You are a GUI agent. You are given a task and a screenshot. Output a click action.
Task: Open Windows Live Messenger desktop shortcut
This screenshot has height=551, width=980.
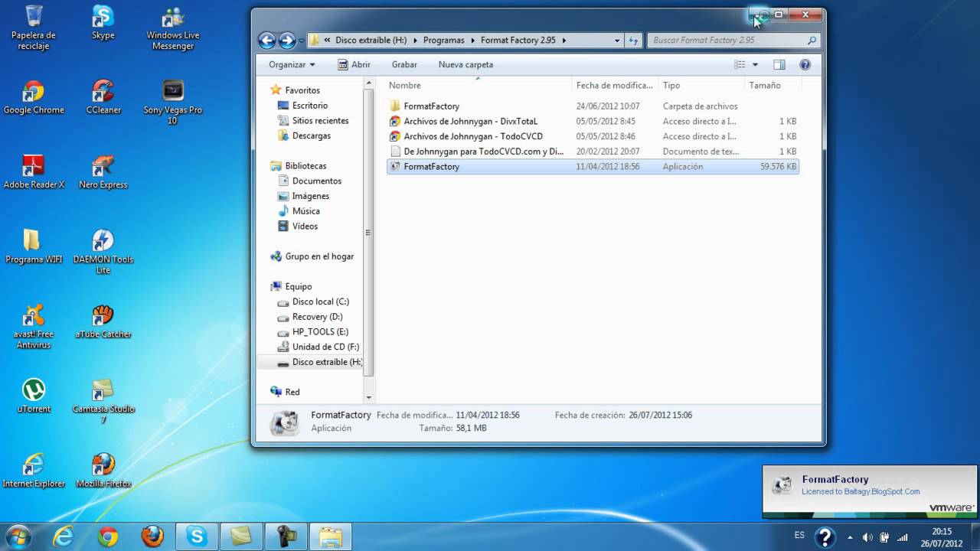point(173,28)
